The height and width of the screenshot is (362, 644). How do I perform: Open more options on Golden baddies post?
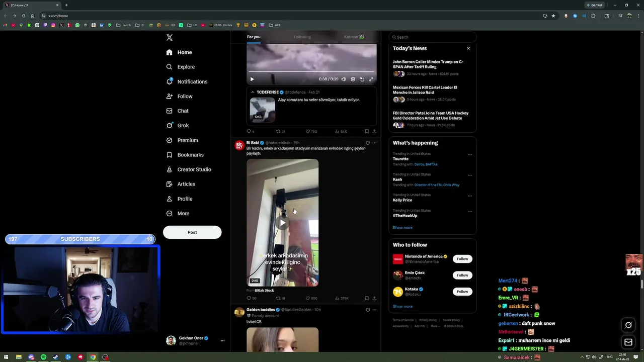[x=374, y=310]
